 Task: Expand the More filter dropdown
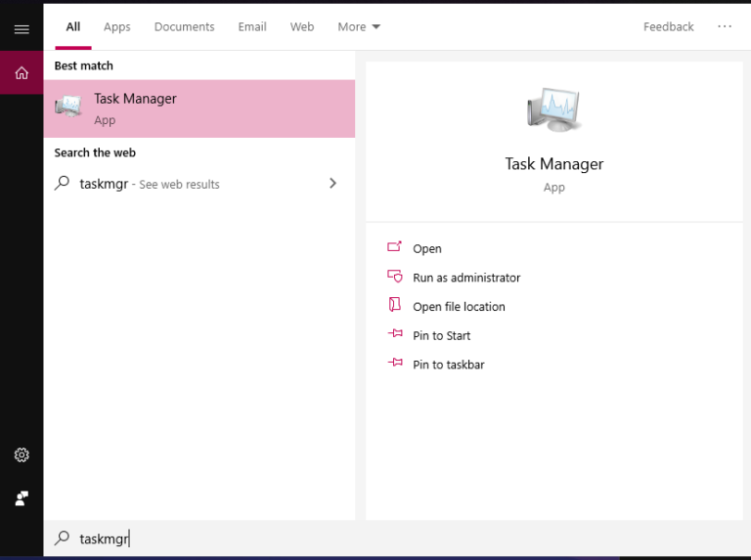pos(359,27)
